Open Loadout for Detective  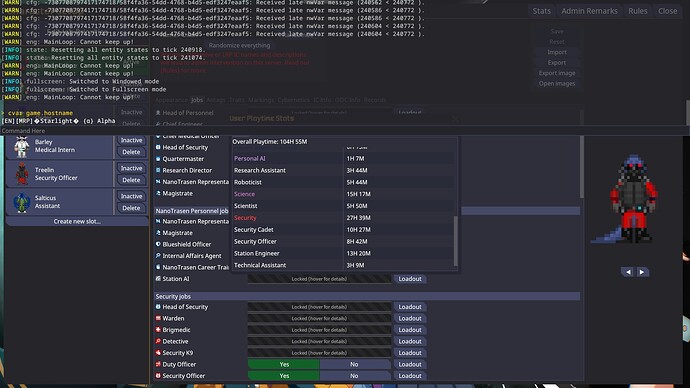pyautogui.click(x=410, y=341)
